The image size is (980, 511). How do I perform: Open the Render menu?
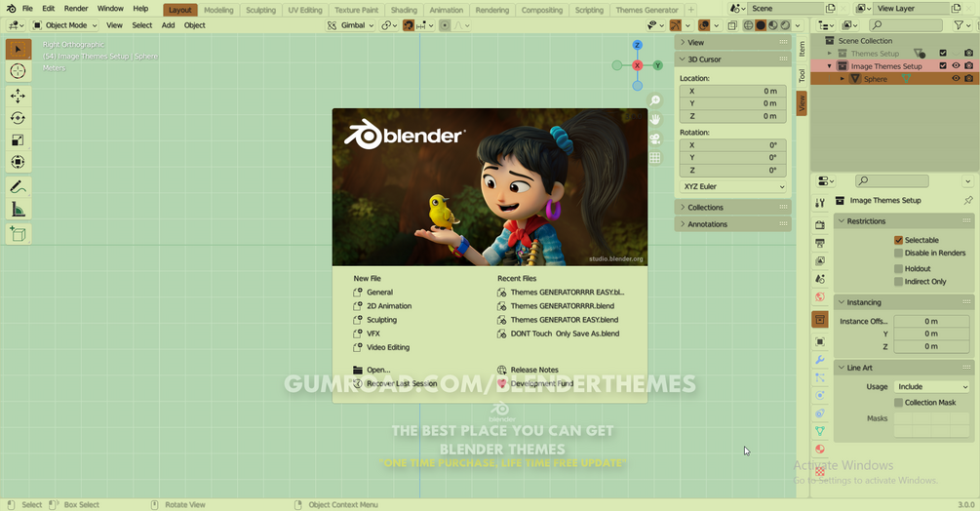pos(76,9)
